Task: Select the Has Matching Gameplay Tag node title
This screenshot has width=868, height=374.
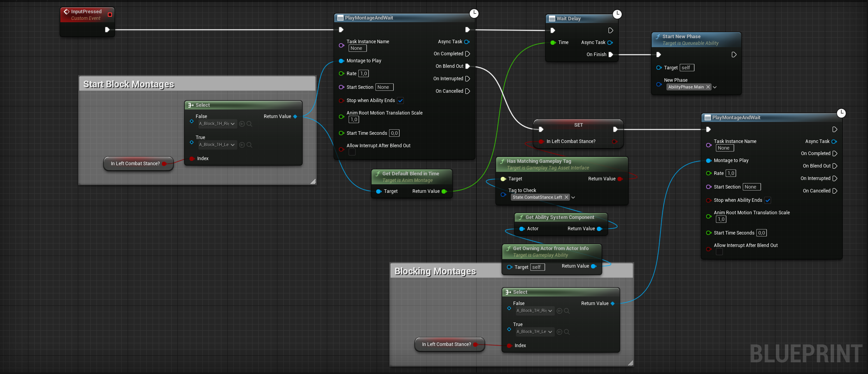Action: pyautogui.click(x=539, y=161)
